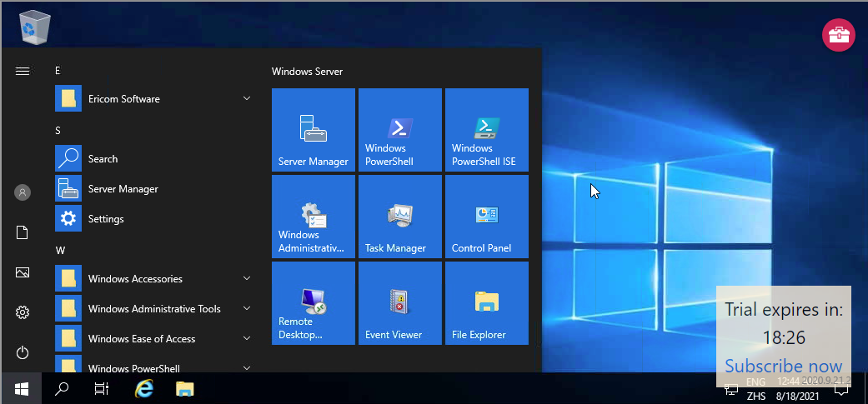
Task: Switch the ENG ZHS input language indicator
Action: click(x=755, y=389)
